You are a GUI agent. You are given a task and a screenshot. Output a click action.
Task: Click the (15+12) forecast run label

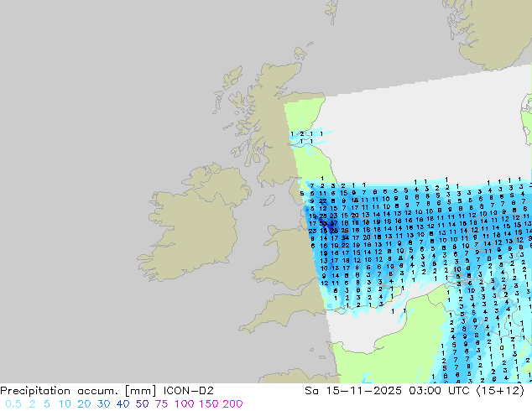point(500,391)
